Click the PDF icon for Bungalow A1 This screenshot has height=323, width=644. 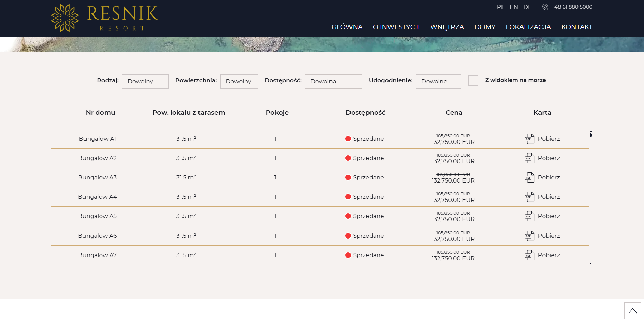[530, 139]
